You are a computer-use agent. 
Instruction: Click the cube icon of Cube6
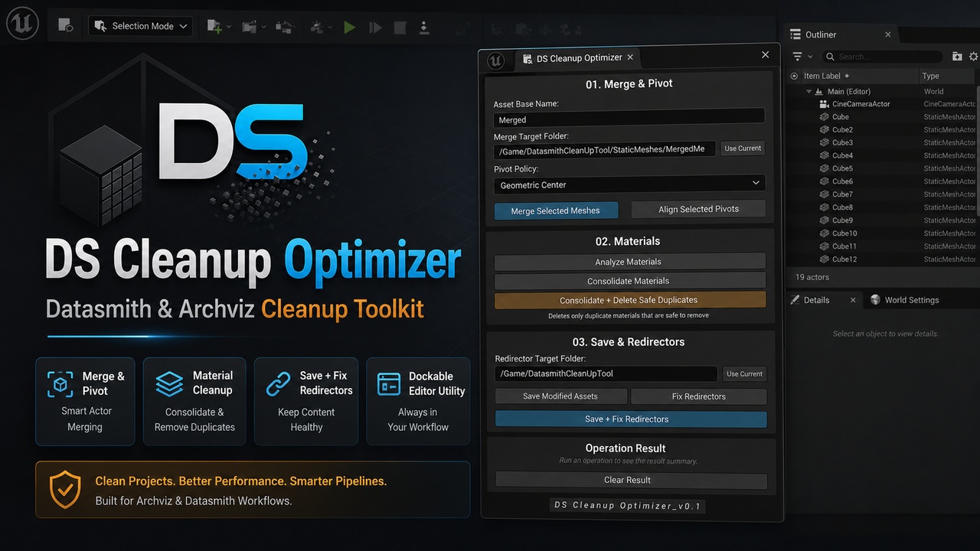824,181
